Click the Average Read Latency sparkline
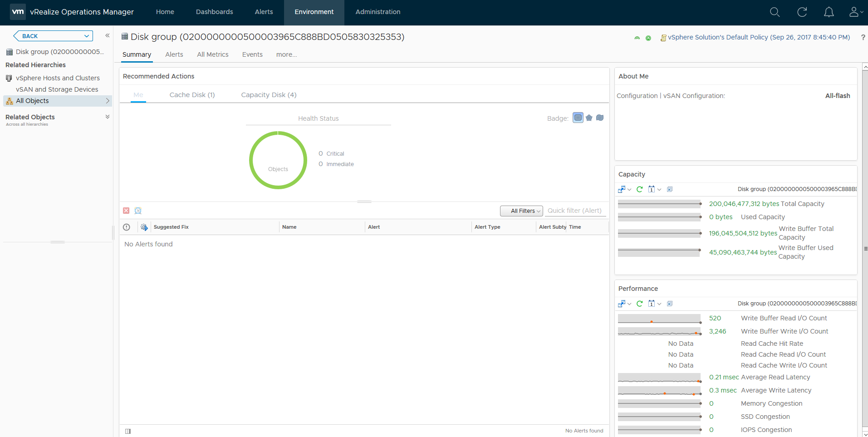868x437 pixels. [x=660, y=378]
